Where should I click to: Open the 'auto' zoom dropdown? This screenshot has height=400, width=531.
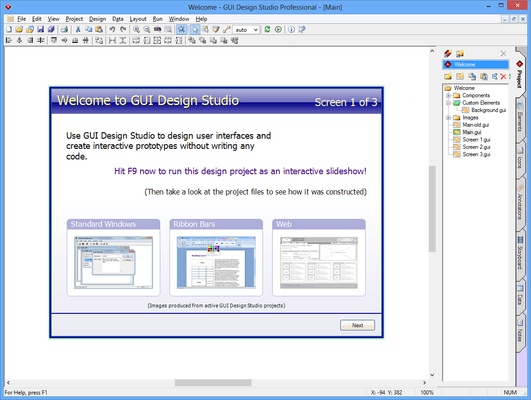[256, 30]
